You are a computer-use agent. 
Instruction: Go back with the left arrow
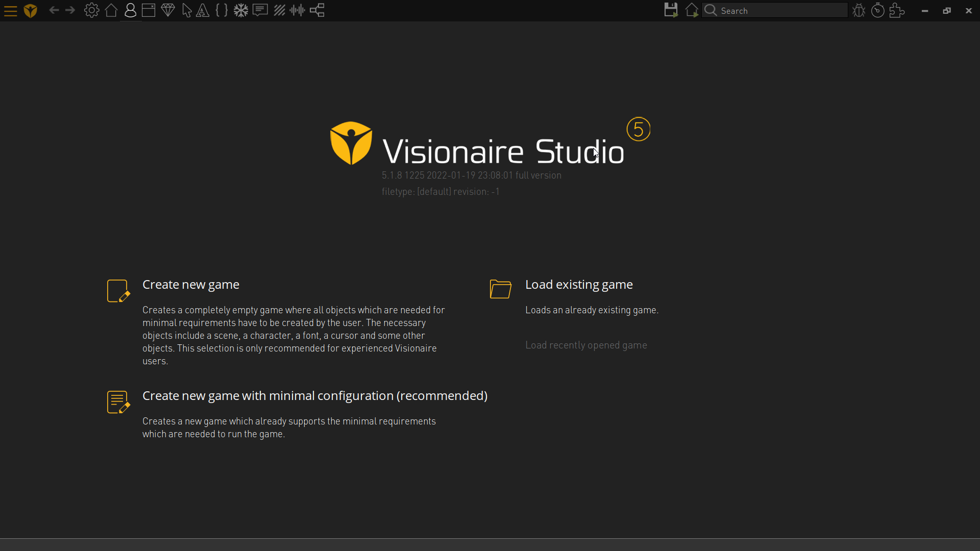(x=54, y=10)
